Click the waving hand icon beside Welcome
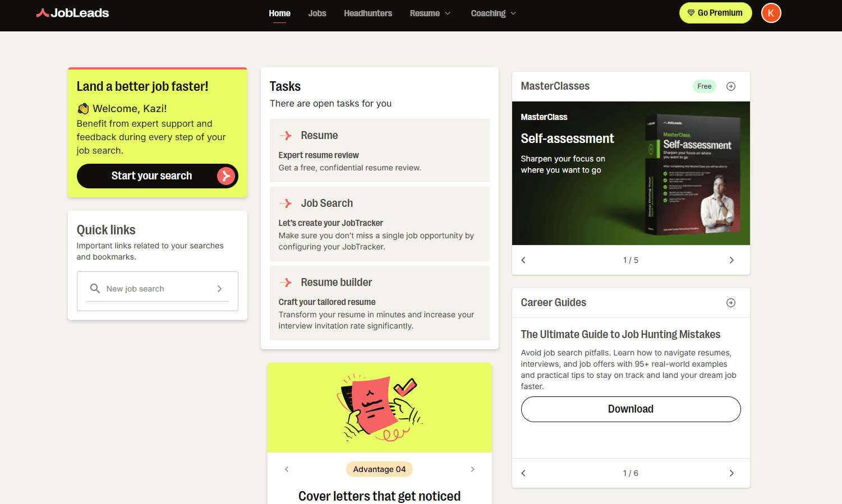The height and width of the screenshot is (504, 842). [83, 109]
